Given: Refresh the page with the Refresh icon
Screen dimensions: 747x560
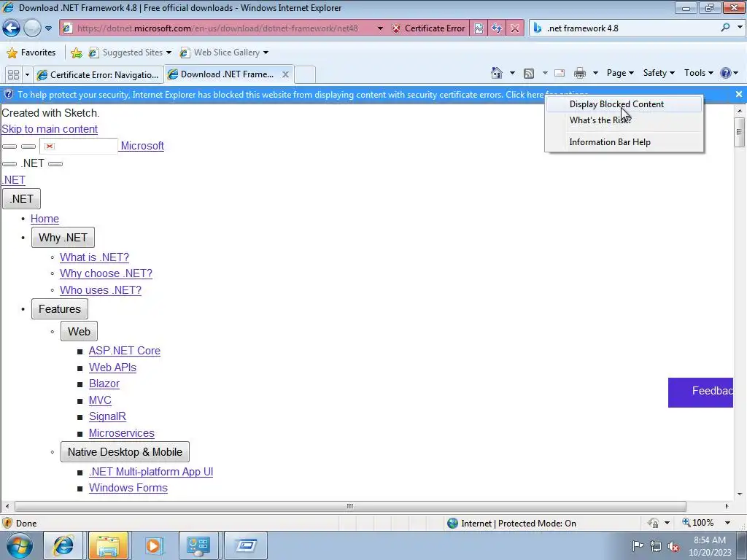Looking at the screenshot, I should pos(497,28).
